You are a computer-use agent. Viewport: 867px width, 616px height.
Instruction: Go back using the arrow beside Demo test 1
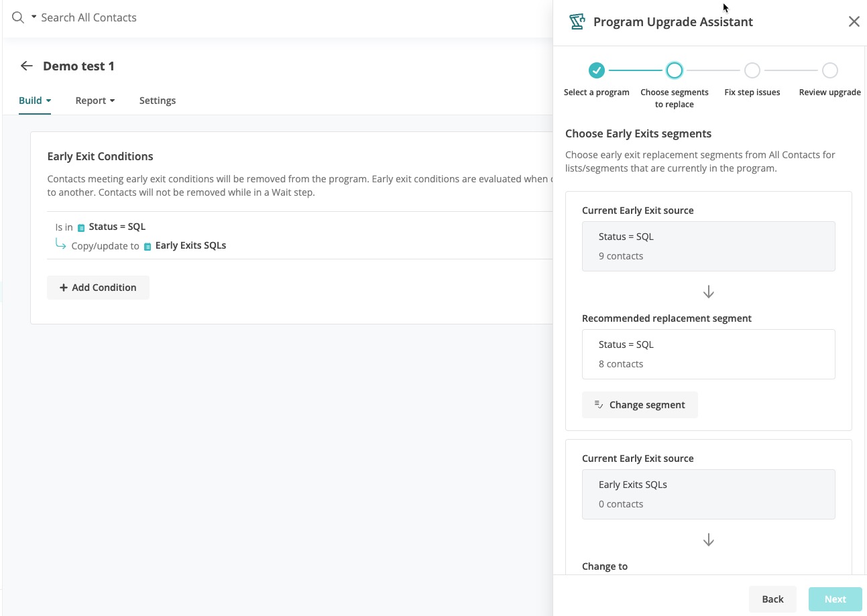(26, 66)
